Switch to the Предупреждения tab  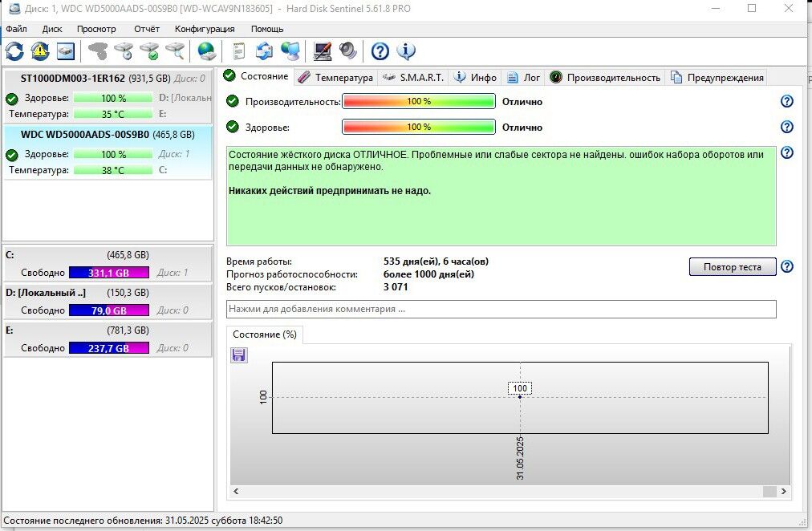coord(717,78)
